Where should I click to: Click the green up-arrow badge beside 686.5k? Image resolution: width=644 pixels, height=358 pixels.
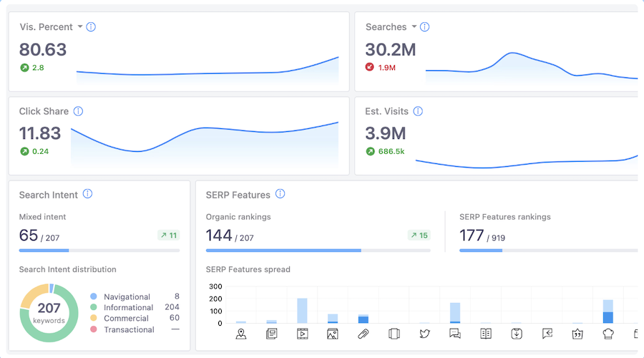(371, 151)
